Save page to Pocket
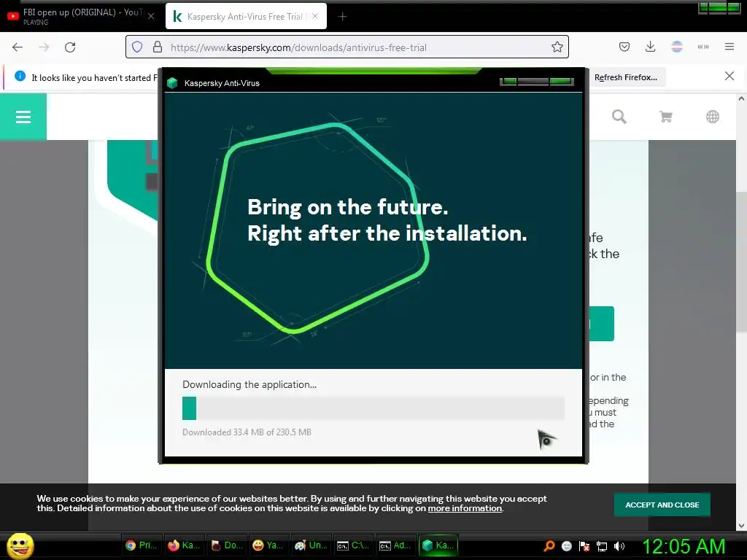Screen dimensions: 747x560 click(624, 47)
